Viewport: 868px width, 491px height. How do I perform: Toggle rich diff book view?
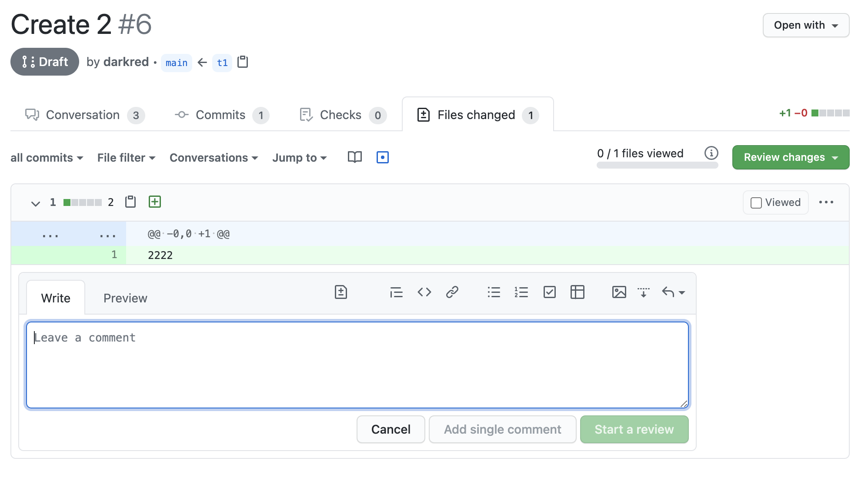354,157
